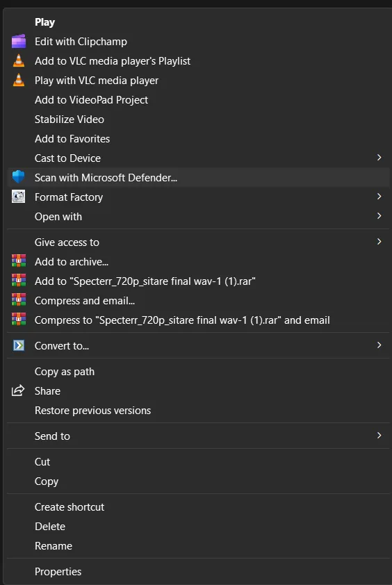Open the Open with entry
The height and width of the screenshot is (585, 392).
[x=198, y=216]
